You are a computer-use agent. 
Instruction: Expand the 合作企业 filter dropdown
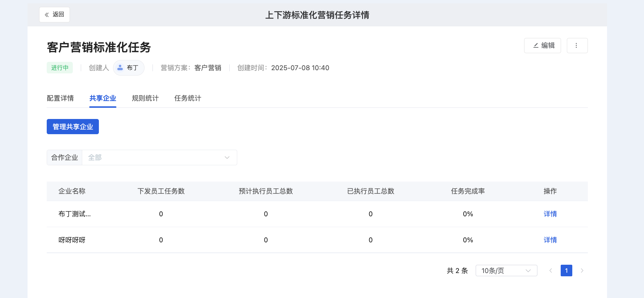[159, 158]
